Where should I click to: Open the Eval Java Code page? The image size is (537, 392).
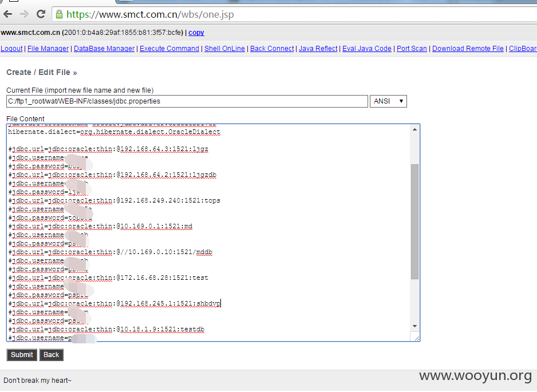point(367,49)
